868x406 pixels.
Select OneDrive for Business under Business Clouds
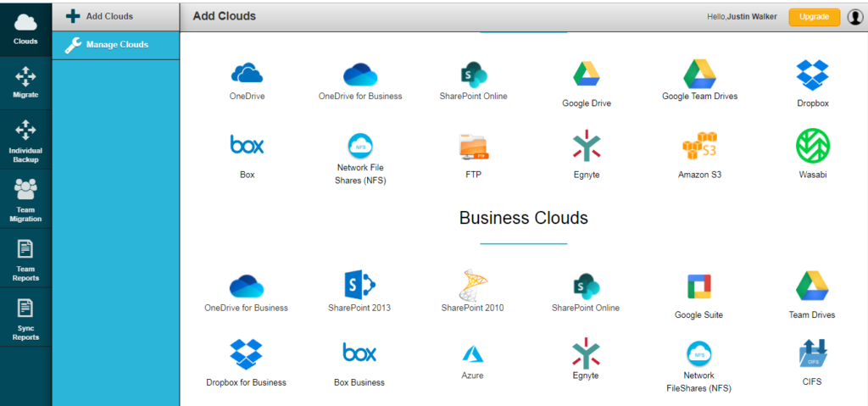tap(247, 286)
